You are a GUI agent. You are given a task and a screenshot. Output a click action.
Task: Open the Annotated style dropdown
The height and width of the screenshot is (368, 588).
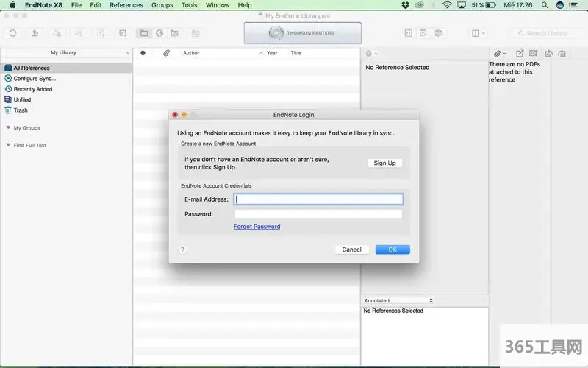pyautogui.click(x=398, y=300)
